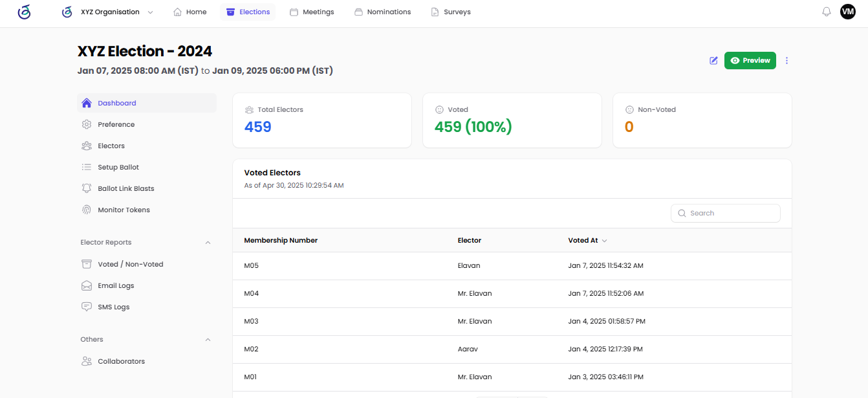Click the Monitor Tokens fingerprint icon

pos(87,210)
